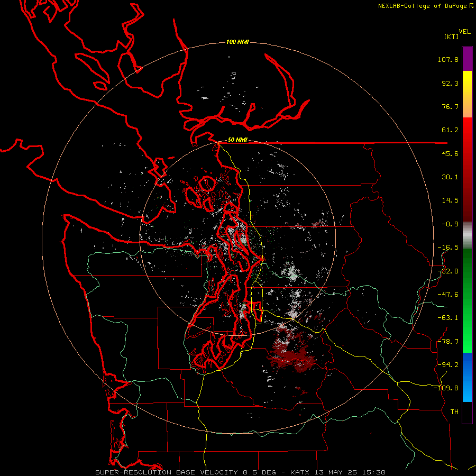Click the -63.1 legend value
476x476 pixels.
(x=448, y=318)
